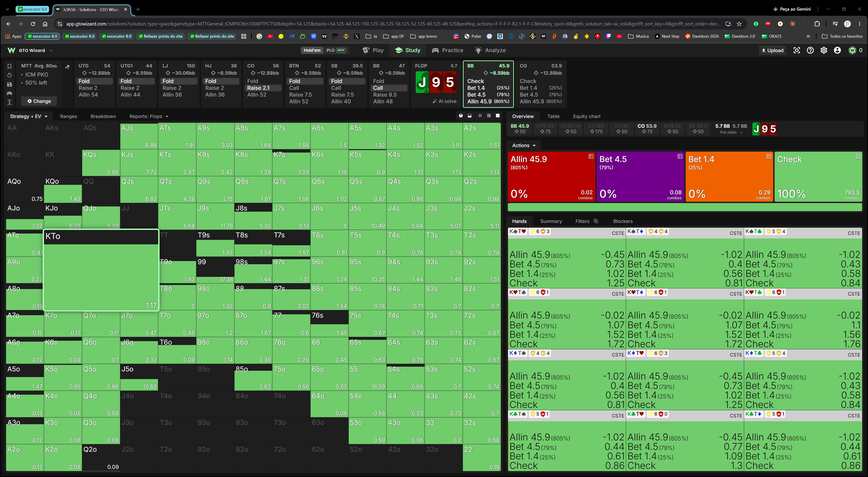This screenshot has width=868, height=477.
Task: Click the Upload button
Action: pyautogui.click(x=773, y=50)
